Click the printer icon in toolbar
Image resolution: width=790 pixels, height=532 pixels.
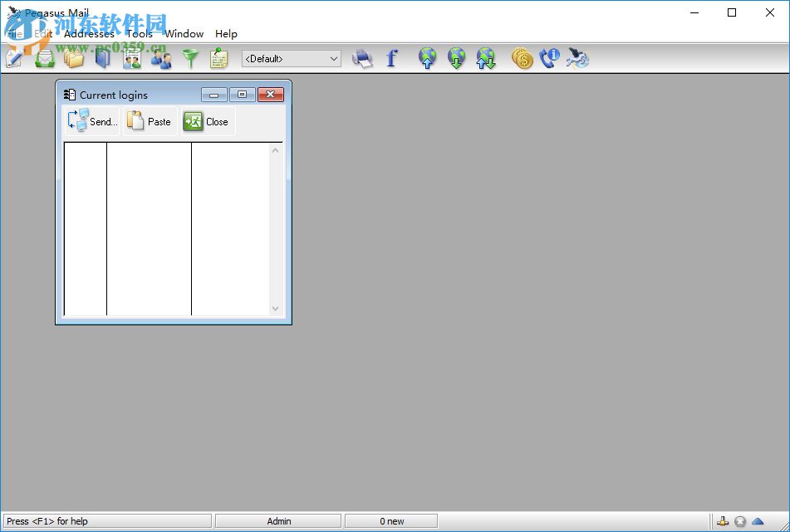pos(362,58)
